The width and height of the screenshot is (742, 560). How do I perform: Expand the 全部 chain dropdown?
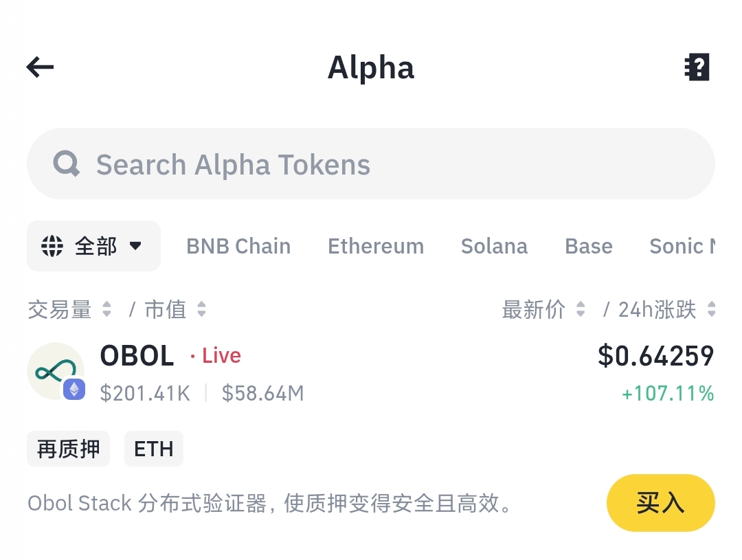[x=93, y=246]
